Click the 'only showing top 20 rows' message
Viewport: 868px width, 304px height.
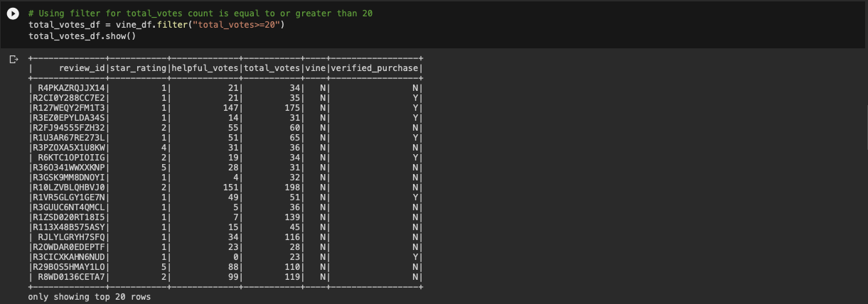(90, 297)
